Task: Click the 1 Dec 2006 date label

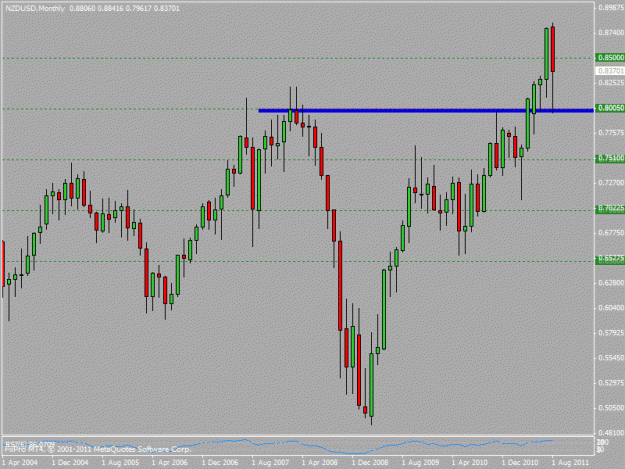Action: [220, 463]
